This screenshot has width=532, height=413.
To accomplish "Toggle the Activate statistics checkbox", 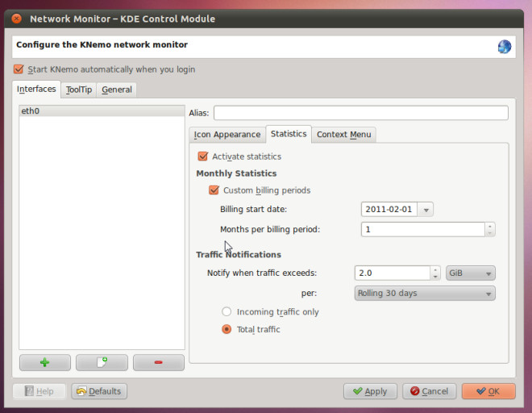I will click(x=202, y=156).
